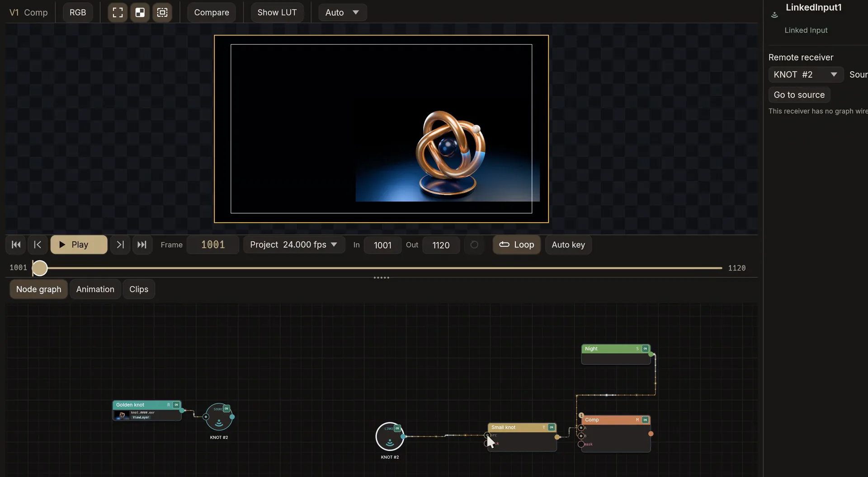Screen dimensions: 868x477
Task: Click the Comp node mask input port
Action: pyautogui.click(x=581, y=444)
